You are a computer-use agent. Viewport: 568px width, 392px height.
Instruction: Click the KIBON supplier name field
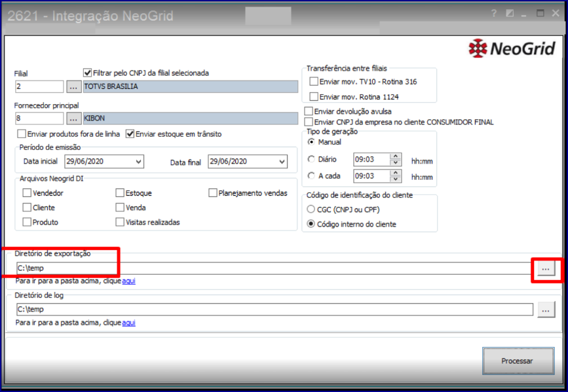pos(191,118)
